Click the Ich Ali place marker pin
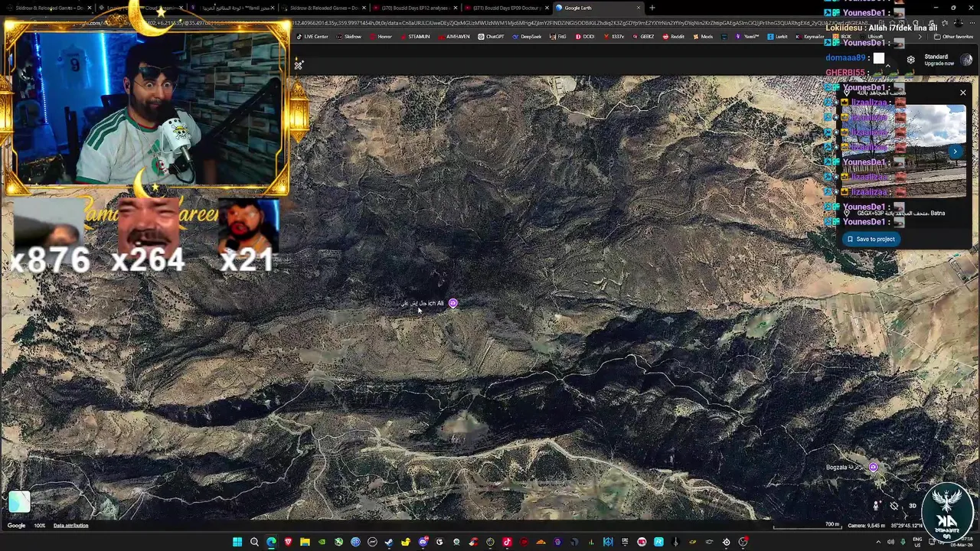The image size is (980, 551). click(452, 304)
